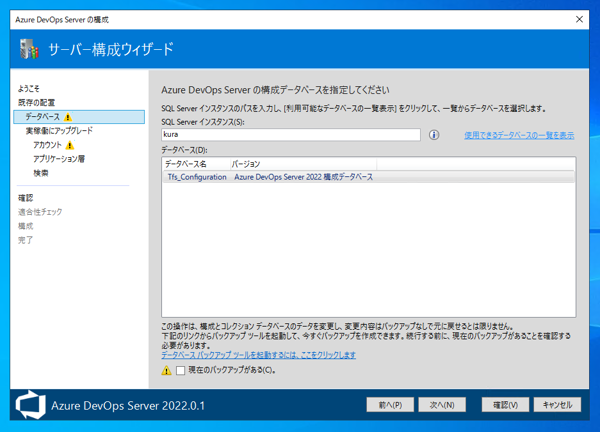The image size is (600, 432).
Task: Click 構成 step in the sidebar
Action: (26, 226)
